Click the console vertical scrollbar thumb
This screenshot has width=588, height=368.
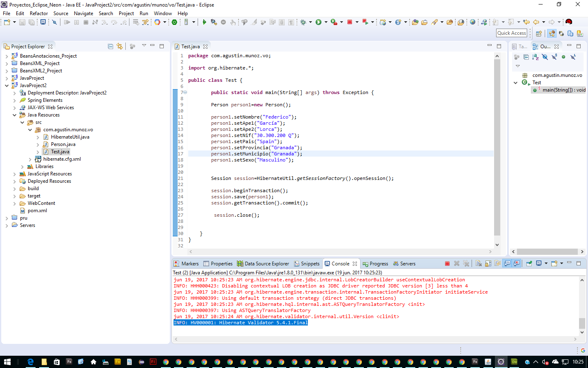pos(582,323)
